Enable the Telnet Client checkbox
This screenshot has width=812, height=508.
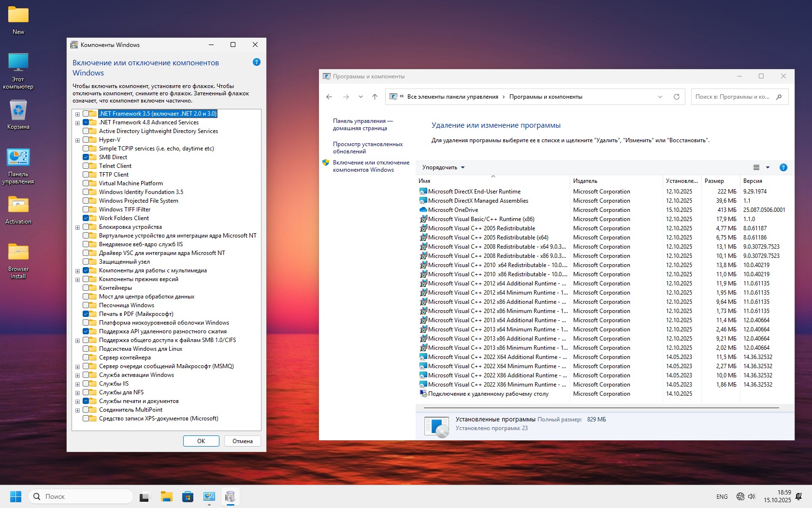(86, 166)
